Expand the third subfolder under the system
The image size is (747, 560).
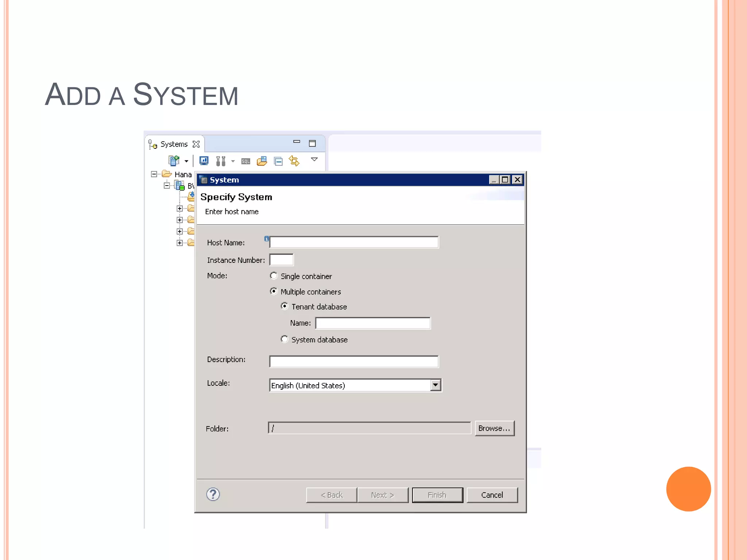point(179,232)
